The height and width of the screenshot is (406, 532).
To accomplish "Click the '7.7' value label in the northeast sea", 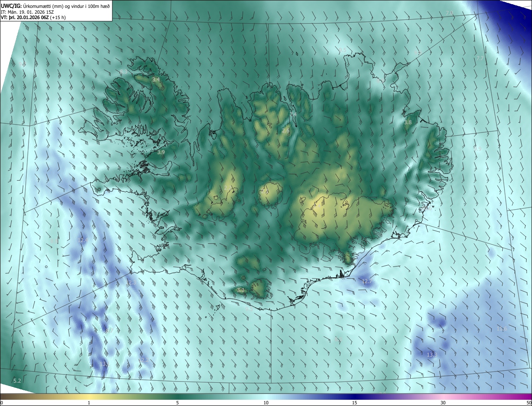I will (x=480, y=58).
